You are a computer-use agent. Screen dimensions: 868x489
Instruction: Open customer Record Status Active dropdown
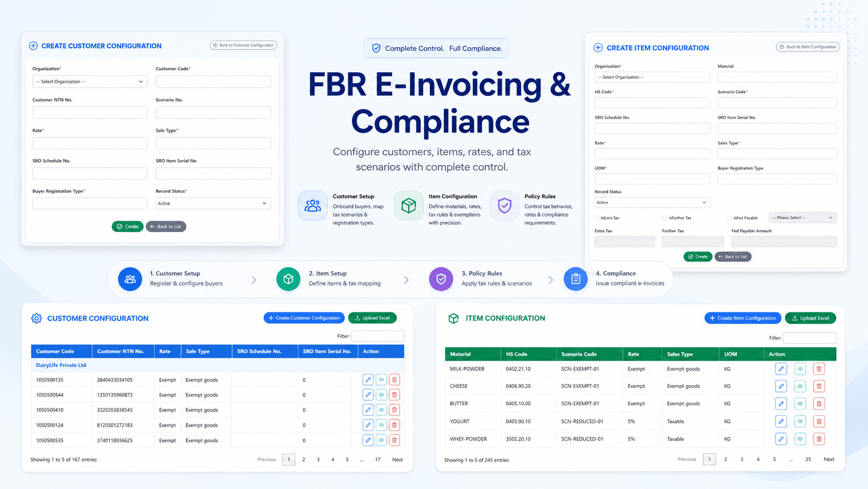click(x=213, y=203)
